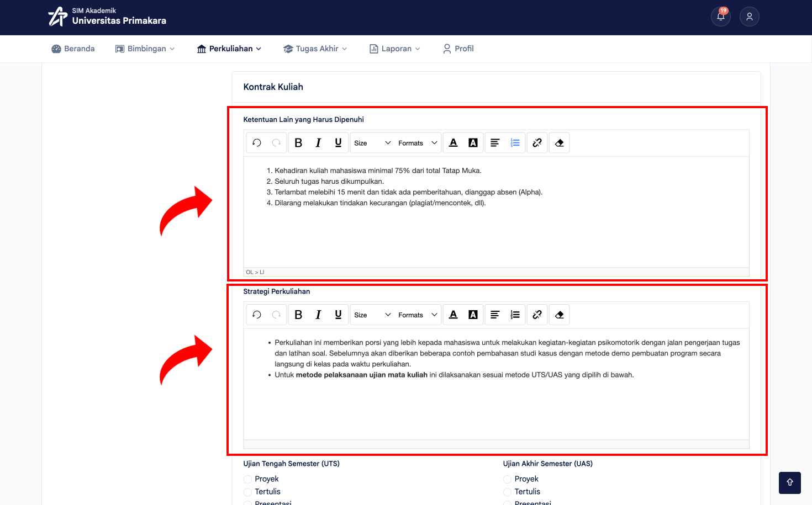Go to Beranda page
This screenshot has width=812, height=505.
[x=73, y=49]
